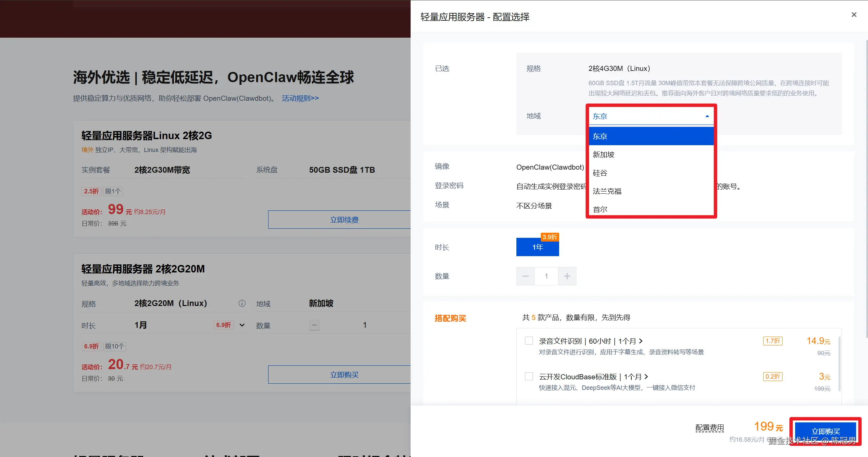Click the minus icon to decrease 数量
The width and height of the screenshot is (868, 457).
pos(525,276)
